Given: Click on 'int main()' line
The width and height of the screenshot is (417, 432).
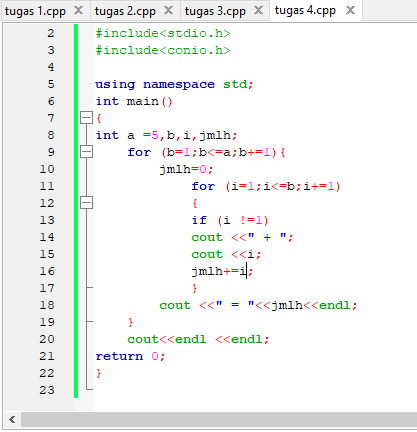Looking at the screenshot, I should [134, 101].
